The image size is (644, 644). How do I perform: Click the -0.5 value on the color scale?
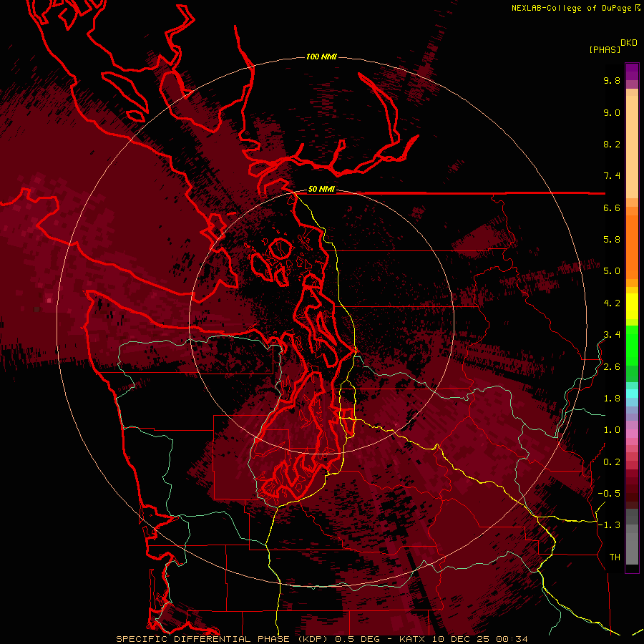[609, 494]
